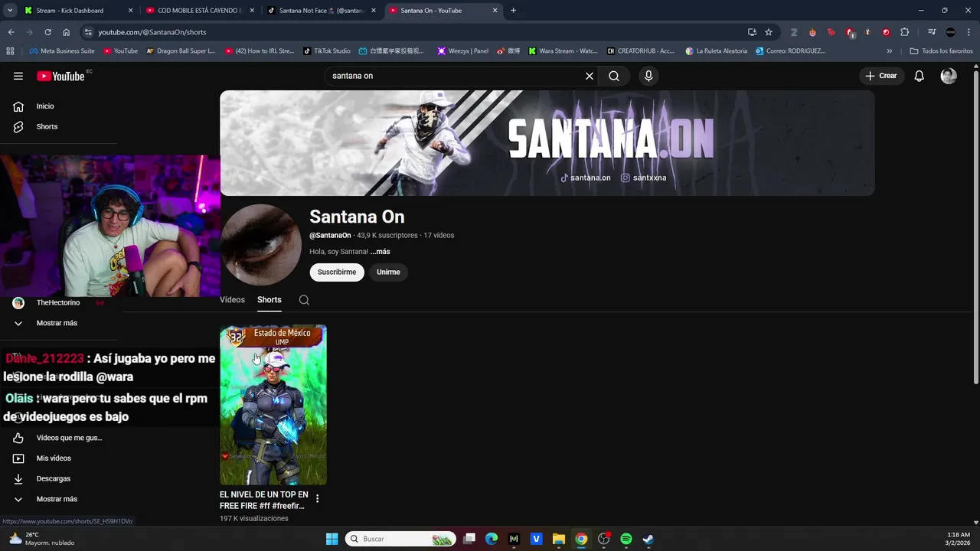Open the notifications bell
This screenshot has width=980, height=551.
point(920,76)
